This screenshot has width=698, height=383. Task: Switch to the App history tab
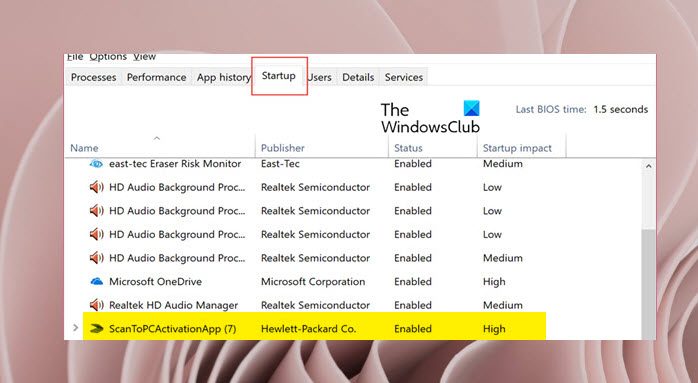click(223, 77)
